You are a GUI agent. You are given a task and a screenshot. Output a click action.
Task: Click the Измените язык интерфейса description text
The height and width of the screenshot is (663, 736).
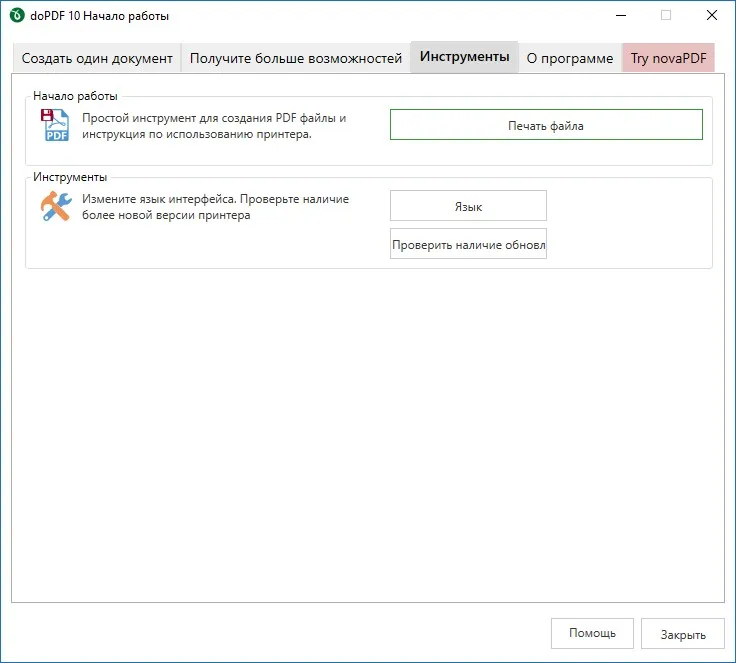(215, 207)
